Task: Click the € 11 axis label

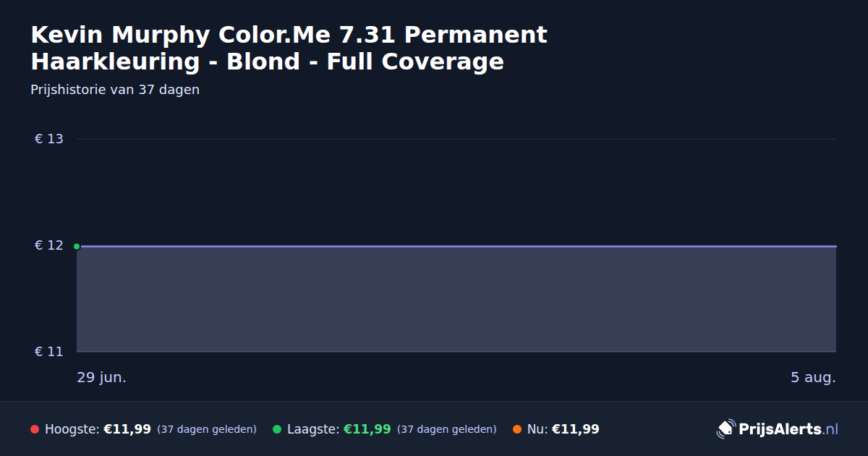Action: click(49, 352)
